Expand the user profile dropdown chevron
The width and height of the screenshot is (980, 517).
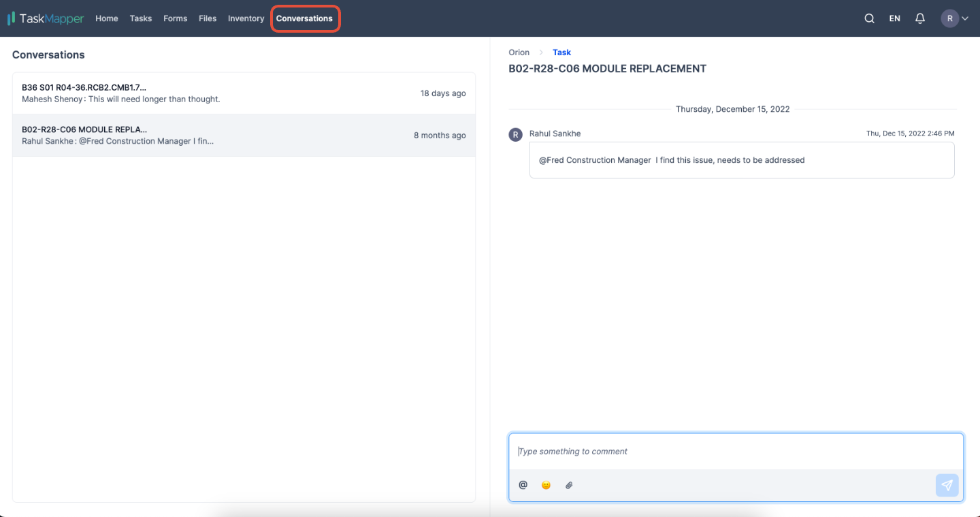pyautogui.click(x=965, y=19)
